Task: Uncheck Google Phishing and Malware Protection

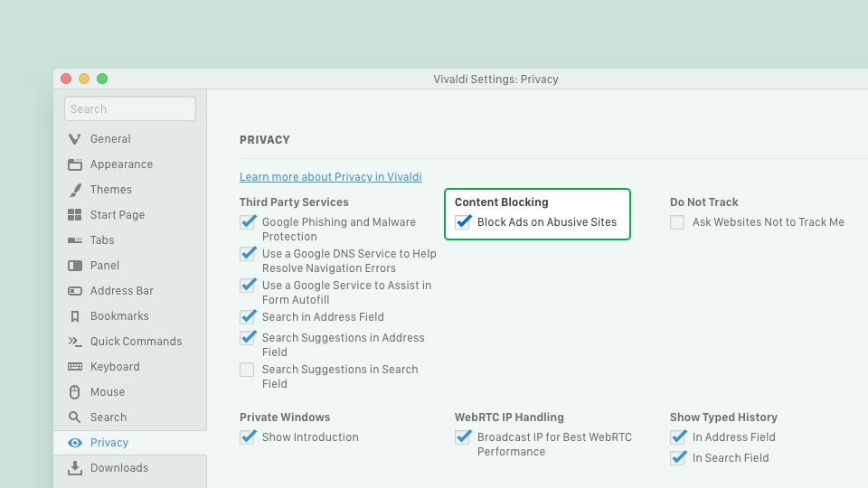Action: tap(248, 222)
